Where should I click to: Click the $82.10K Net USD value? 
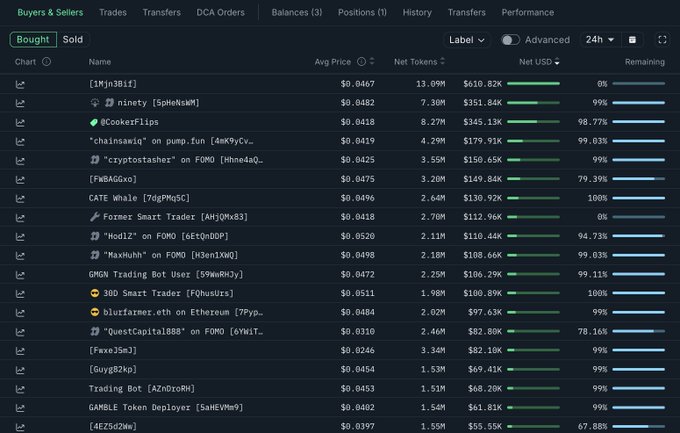coord(485,350)
